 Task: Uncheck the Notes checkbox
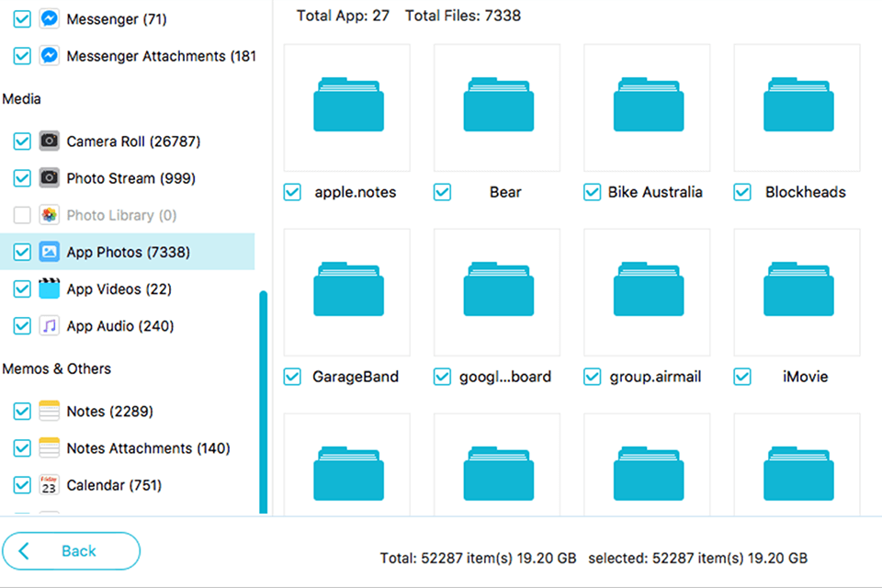22,411
